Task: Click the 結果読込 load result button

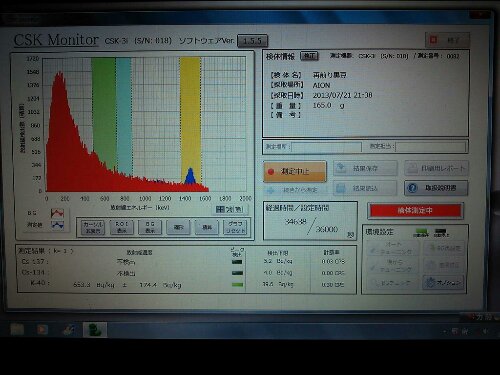Action: click(x=365, y=188)
